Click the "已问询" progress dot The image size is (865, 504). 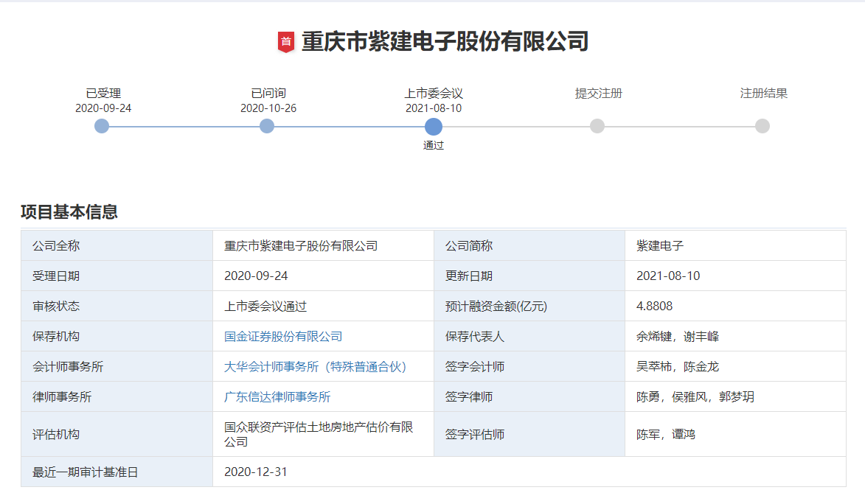(266, 126)
